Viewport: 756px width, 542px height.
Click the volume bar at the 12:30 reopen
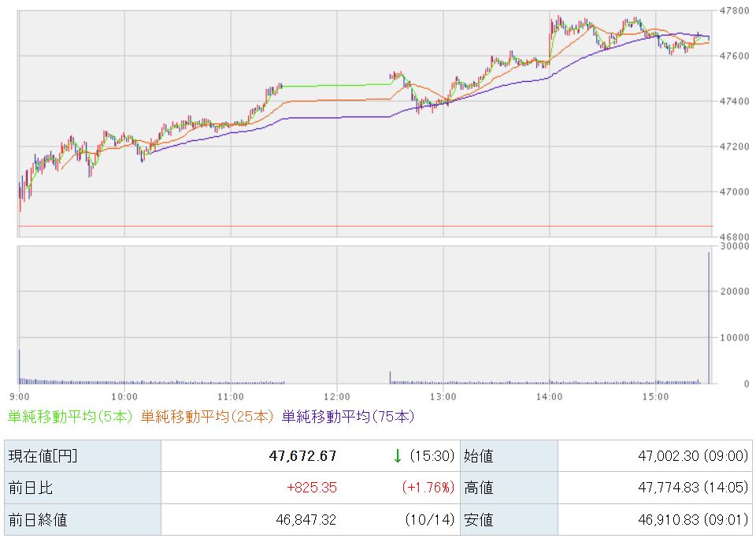(x=390, y=377)
